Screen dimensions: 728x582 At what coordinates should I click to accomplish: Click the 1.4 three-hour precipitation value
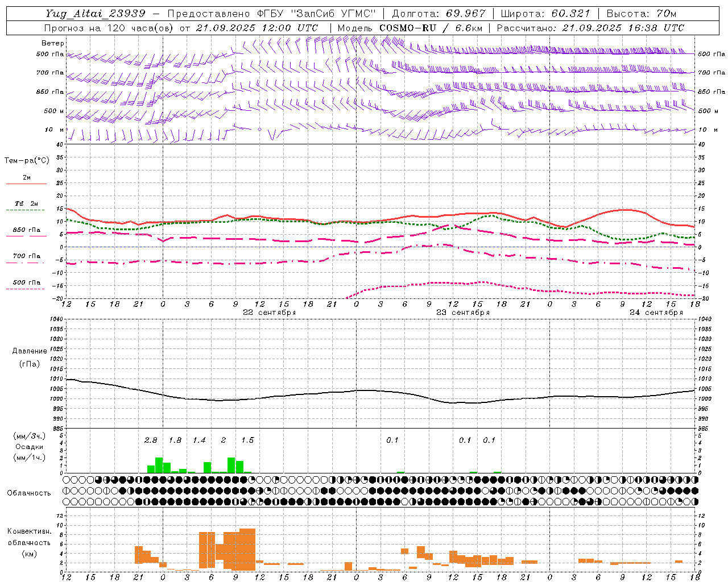pos(199,440)
